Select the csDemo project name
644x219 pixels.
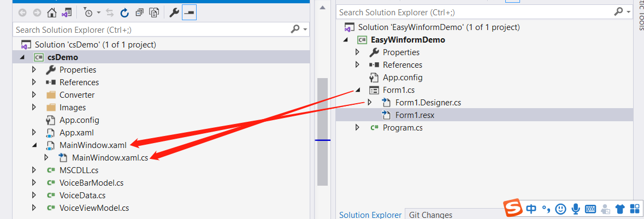(63, 57)
